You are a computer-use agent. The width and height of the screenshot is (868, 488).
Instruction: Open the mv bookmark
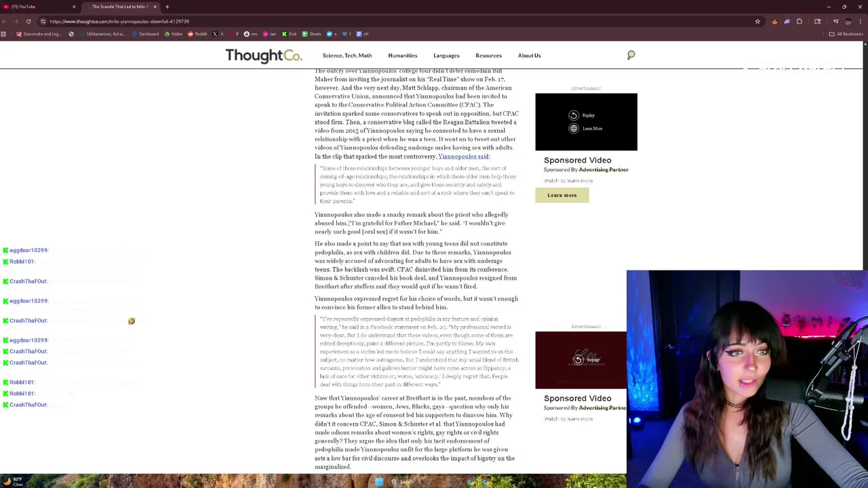251,34
